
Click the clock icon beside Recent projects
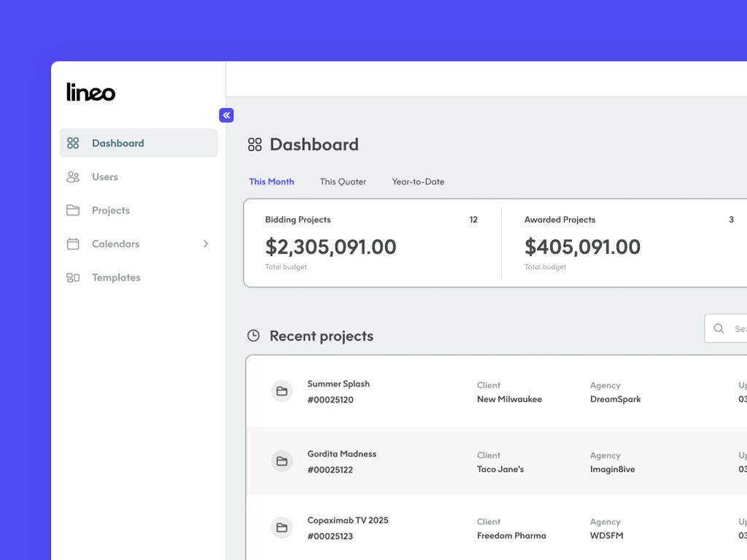(x=253, y=335)
